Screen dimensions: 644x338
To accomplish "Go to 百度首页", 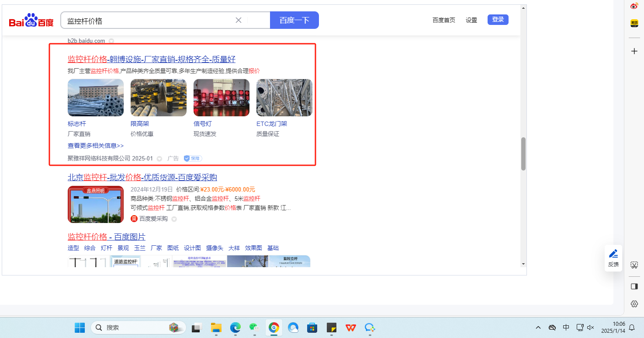I will [x=444, y=20].
